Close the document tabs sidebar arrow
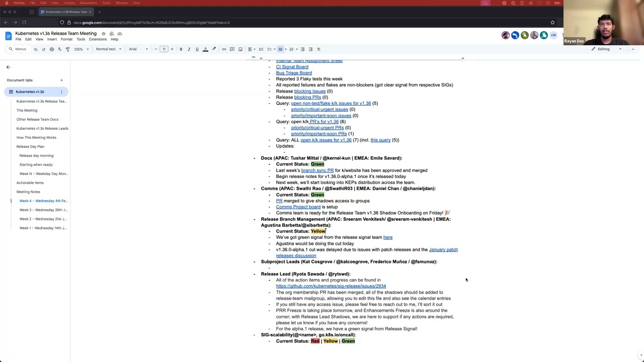This screenshot has width=644, height=362. (8, 67)
